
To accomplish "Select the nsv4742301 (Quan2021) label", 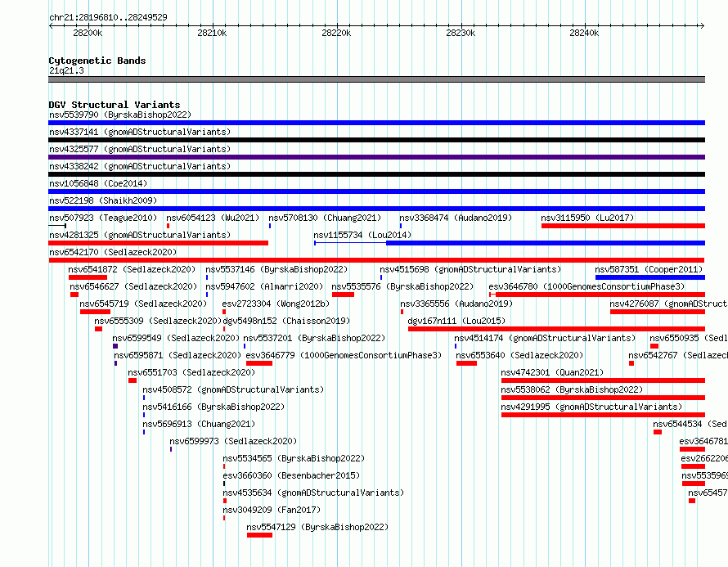I will click(x=552, y=372).
